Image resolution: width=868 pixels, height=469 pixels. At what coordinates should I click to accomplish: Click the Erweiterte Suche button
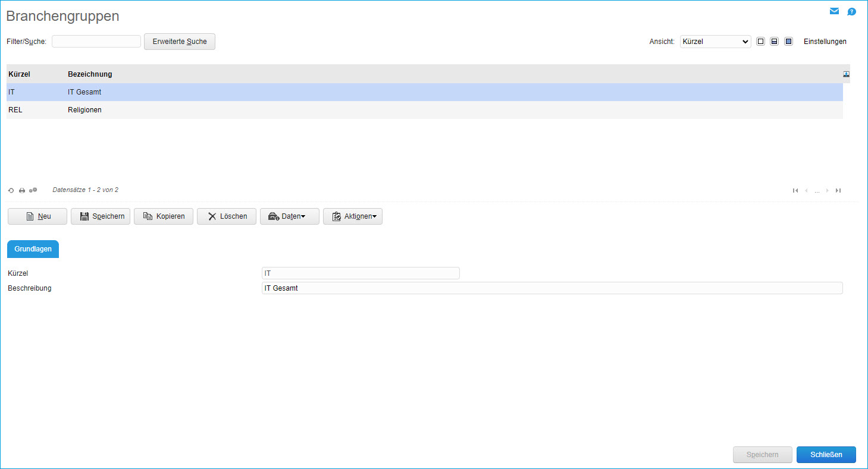point(180,42)
